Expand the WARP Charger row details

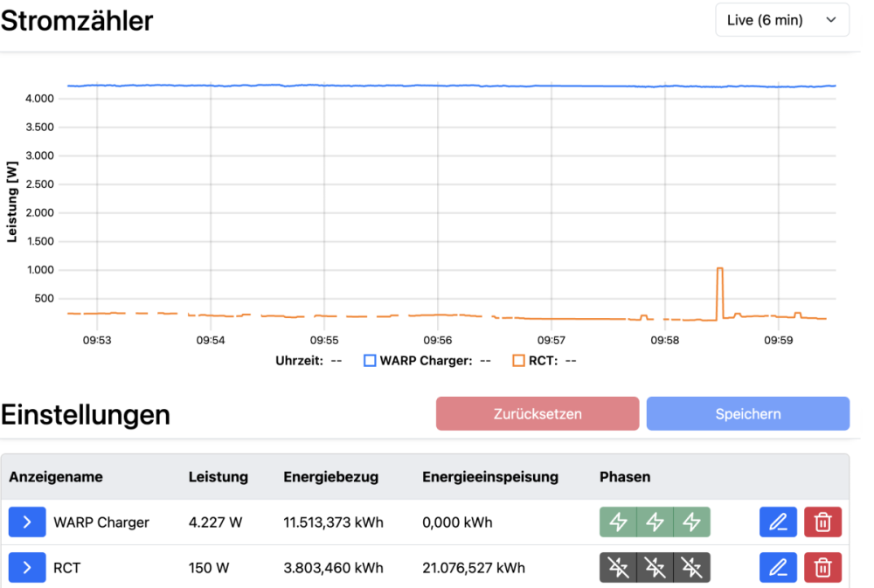pos(27,522)
